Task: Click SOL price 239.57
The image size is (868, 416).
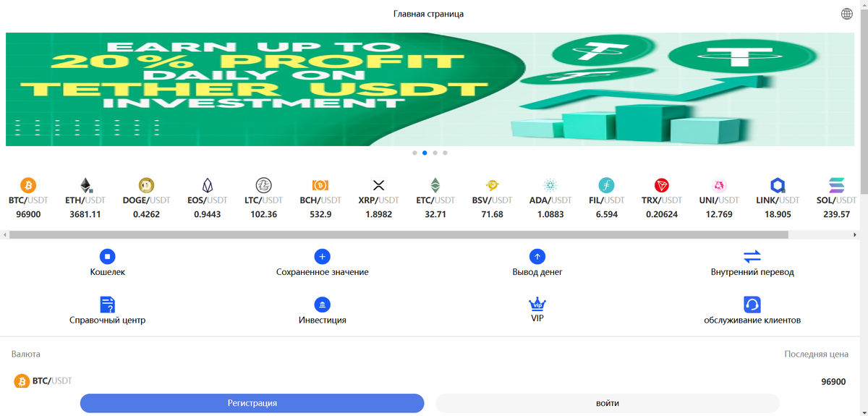Action: coord(836,214)
